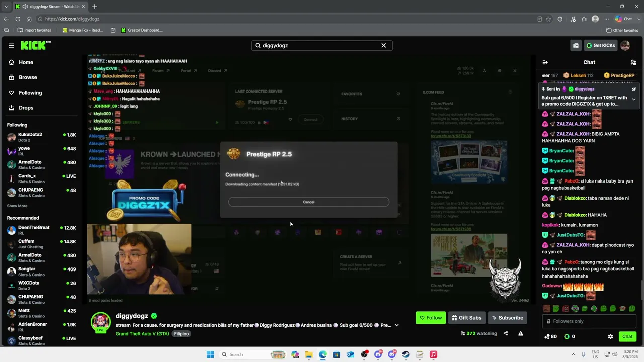Open Cards_x live channel

tap(41, 178)
